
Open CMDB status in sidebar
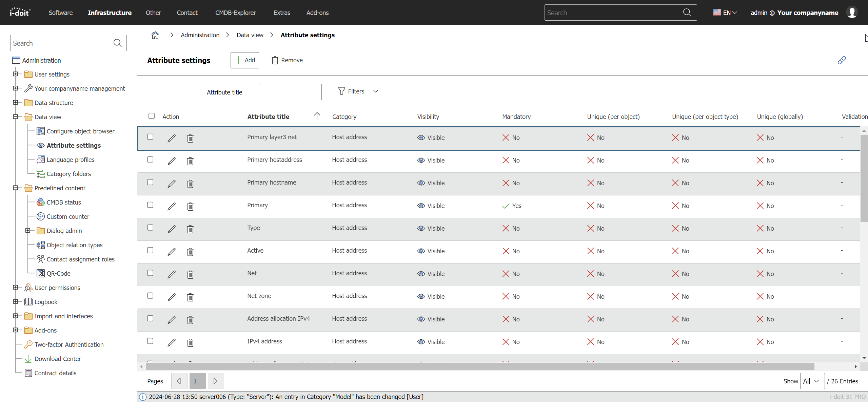(x=64, y=202)
